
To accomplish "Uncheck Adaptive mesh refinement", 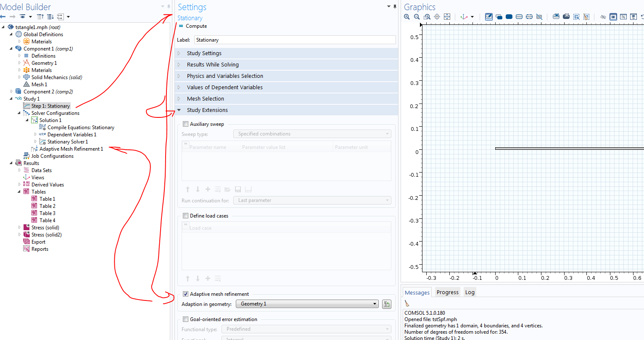I will [x=186, y=294].
